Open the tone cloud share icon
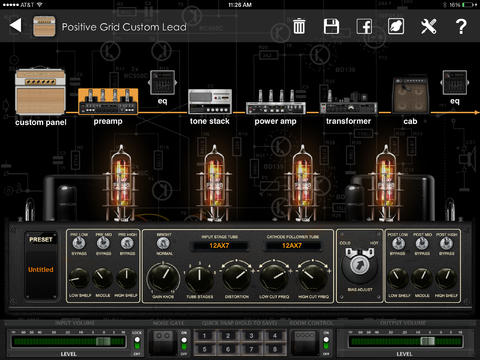This screenshot has width=480, height=360. 396,26
